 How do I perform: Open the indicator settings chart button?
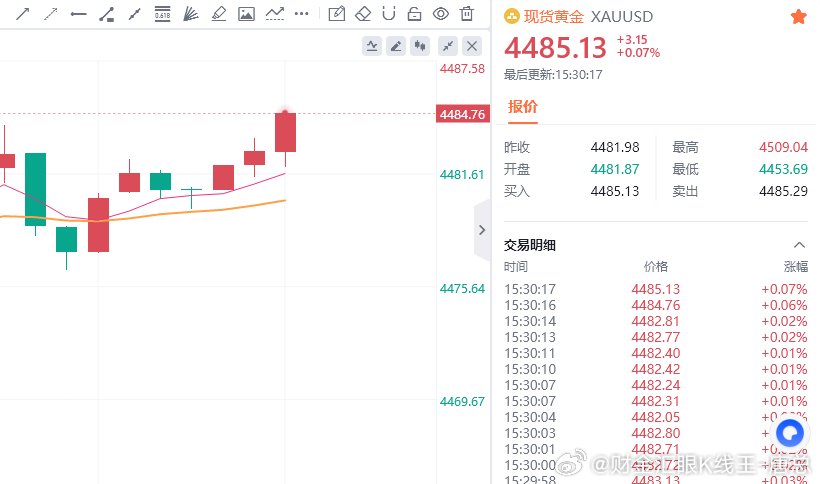point(372,47)
